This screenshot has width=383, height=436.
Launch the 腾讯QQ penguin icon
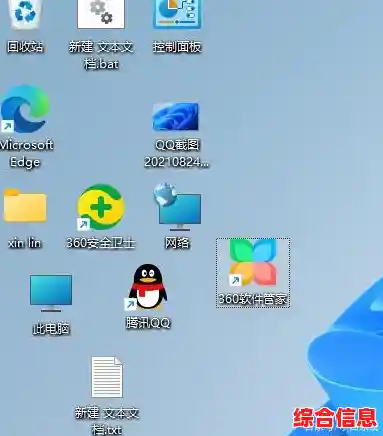click(x=147, y=287)
